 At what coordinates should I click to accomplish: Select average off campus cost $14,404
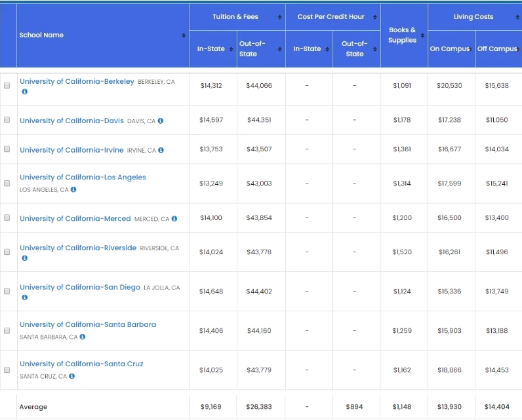pyautogui.click(x=496, y=407)
